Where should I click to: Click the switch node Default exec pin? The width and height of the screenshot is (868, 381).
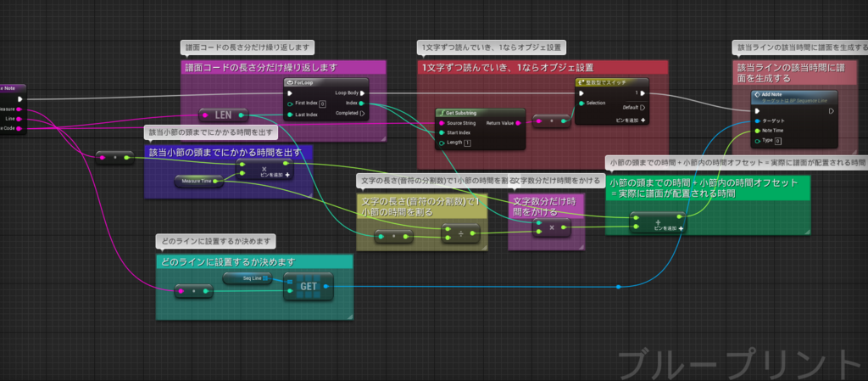pyautogui.click(x=643, y=108)
